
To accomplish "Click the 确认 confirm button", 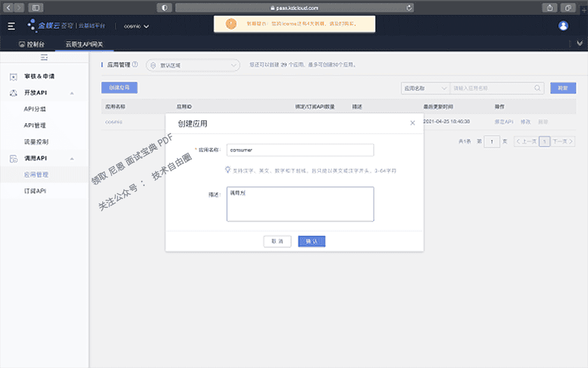I will [x=312, y=241].
